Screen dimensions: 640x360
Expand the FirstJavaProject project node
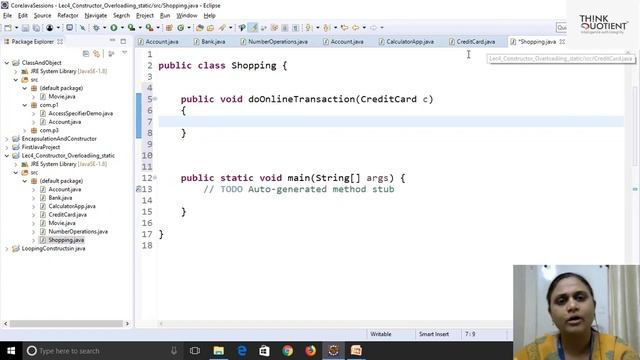click(7, 147)
